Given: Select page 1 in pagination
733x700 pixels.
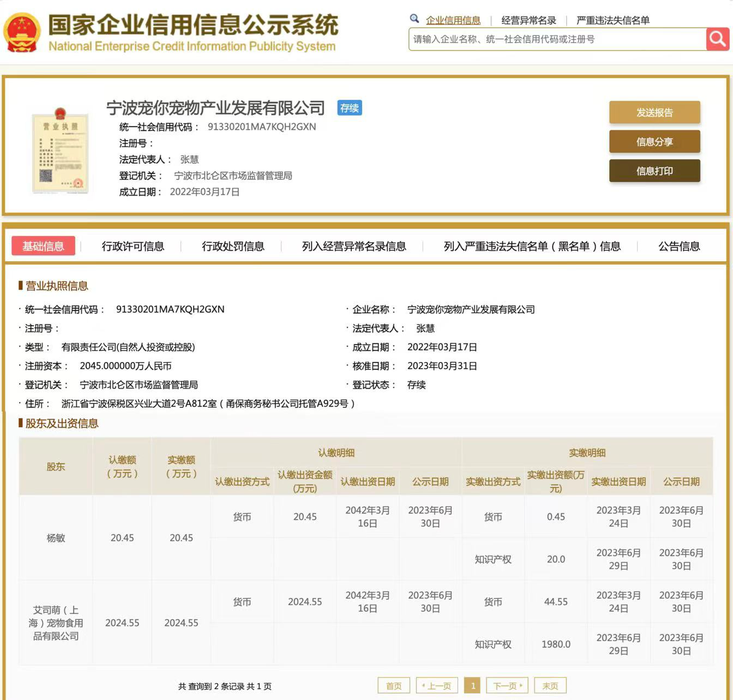Looking at the screenshot, I should (x=473, y=686).
